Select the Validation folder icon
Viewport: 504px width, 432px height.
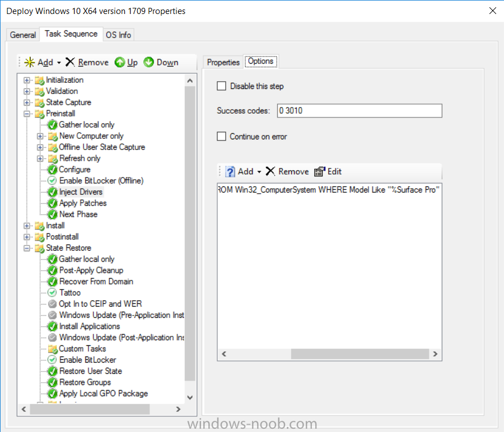(x=40, y=92)
